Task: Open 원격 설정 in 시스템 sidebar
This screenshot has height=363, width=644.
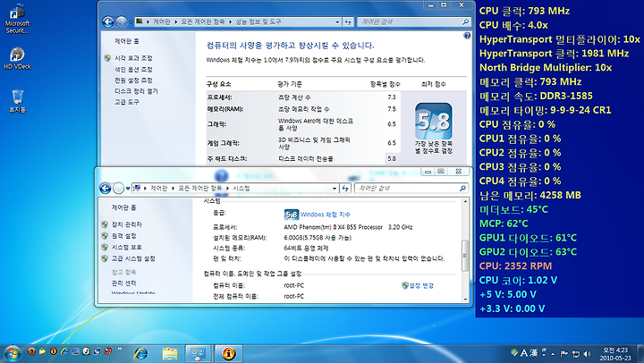Action: [123, 236]
